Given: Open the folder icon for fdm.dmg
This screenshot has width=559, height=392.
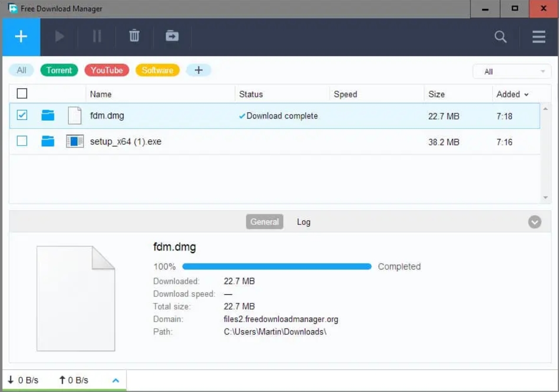Looking at the screenshot, I should (48, 115).
